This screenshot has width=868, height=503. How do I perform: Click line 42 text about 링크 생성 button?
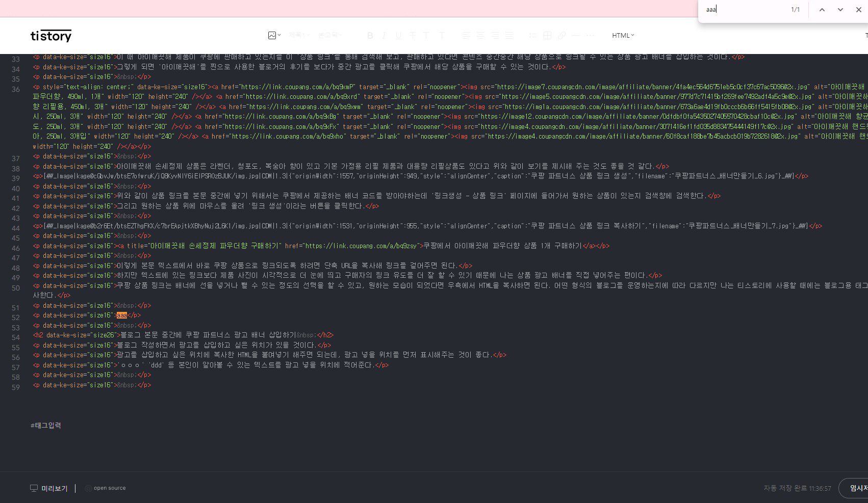[241, 206]
